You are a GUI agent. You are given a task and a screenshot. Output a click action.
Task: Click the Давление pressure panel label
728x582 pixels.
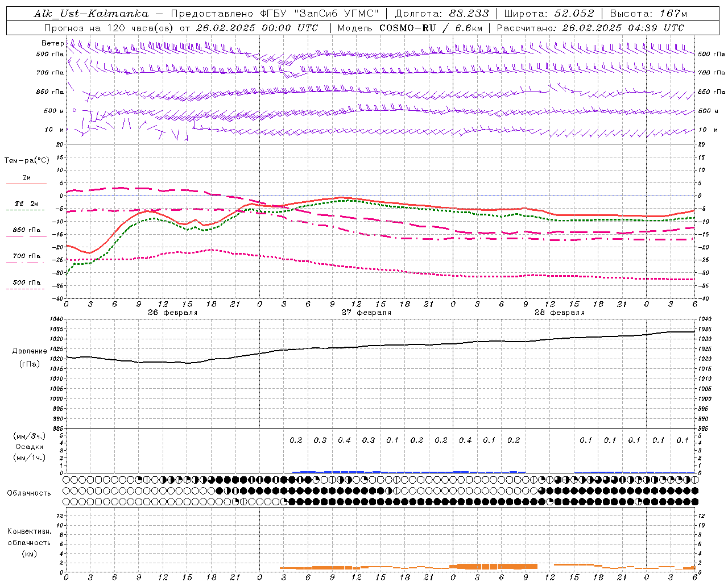tap(30, 351)
